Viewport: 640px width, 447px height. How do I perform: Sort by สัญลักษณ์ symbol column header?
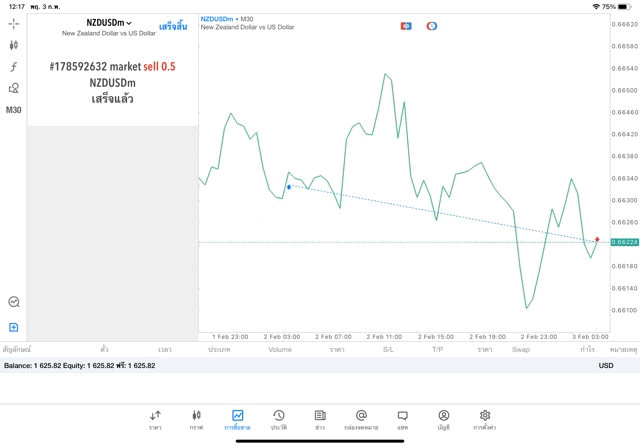(17, 349)
